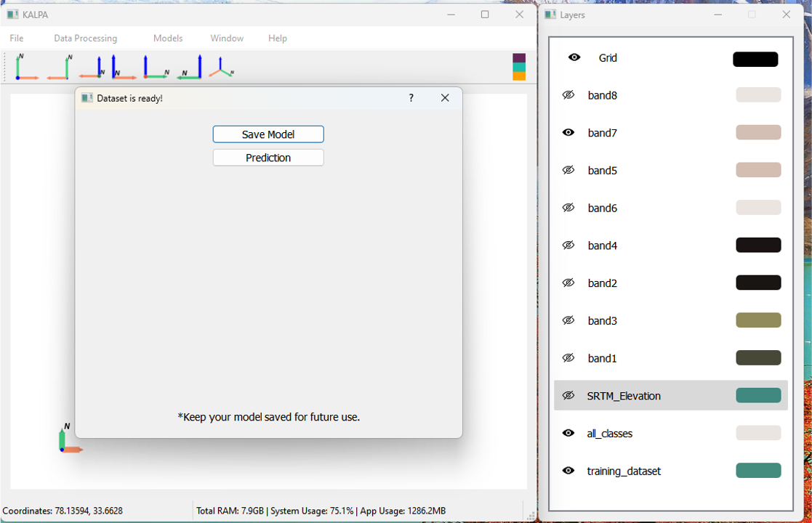812x523 pixels.
Task: Open the File menu
Action: pos(17,38)
